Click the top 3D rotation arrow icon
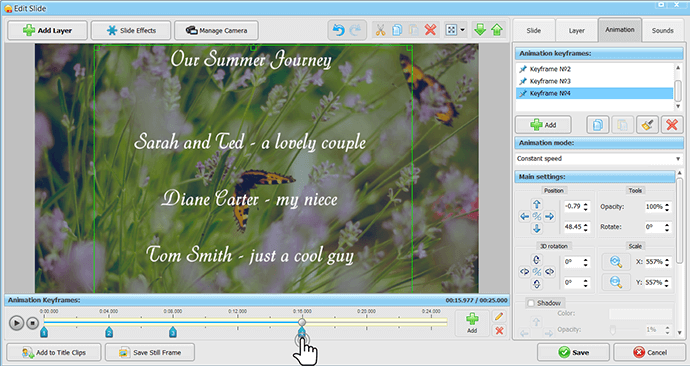This screenshot has height=366, width=690. (x=537, y=260)
